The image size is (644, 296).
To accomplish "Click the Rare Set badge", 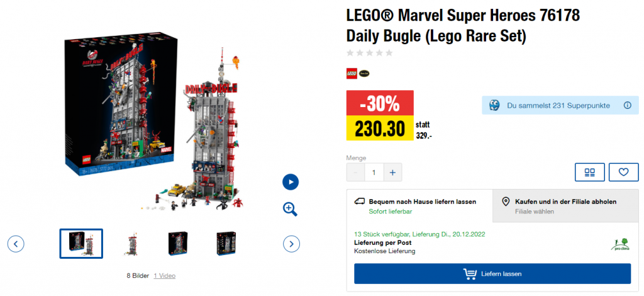I will (364, 74).
